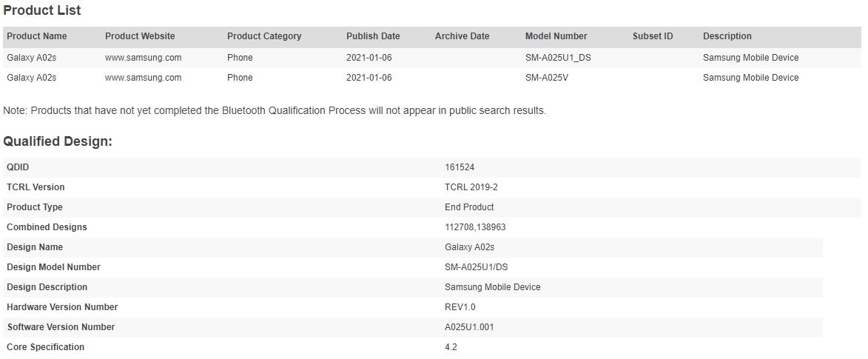Click the Hardware Version value REV1.0
Viewport: 868px width, 359px height.
[x=462, y=307]
